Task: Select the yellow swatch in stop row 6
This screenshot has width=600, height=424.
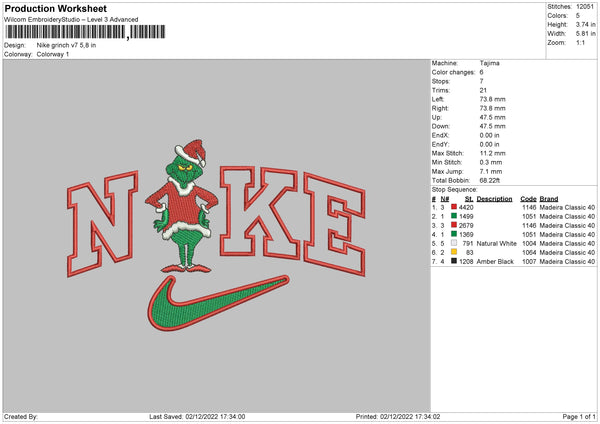Action: [x=454, y=252]
